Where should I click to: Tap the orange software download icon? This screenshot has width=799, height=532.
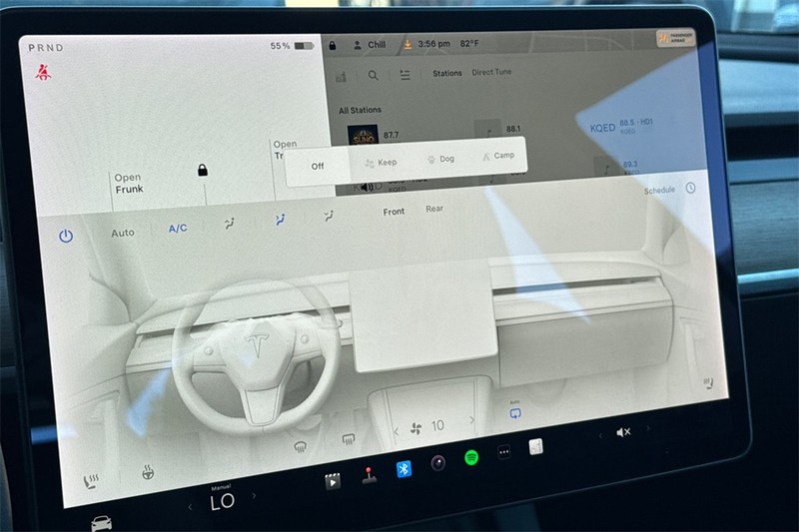pyautogui.click(x=407, y=44)
